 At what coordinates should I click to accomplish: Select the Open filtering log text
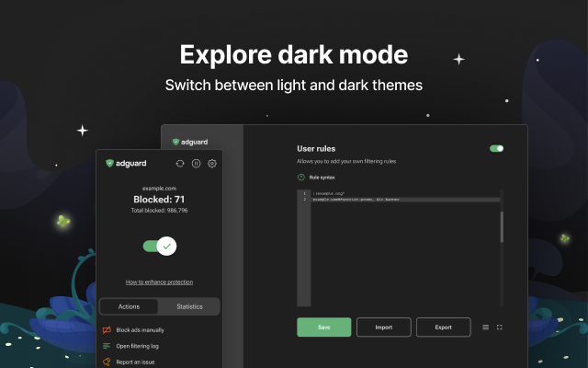coord(137,346)
